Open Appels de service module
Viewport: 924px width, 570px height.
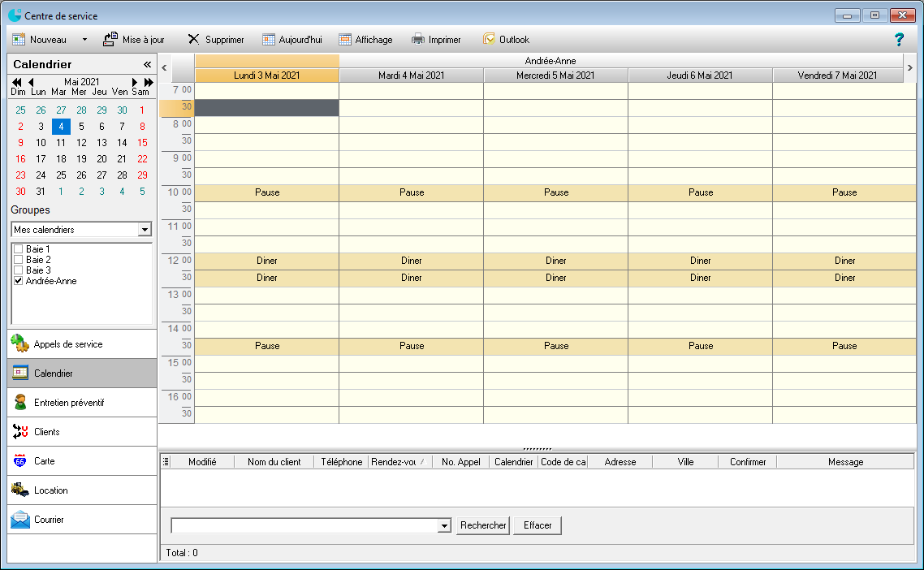point(82,344)
